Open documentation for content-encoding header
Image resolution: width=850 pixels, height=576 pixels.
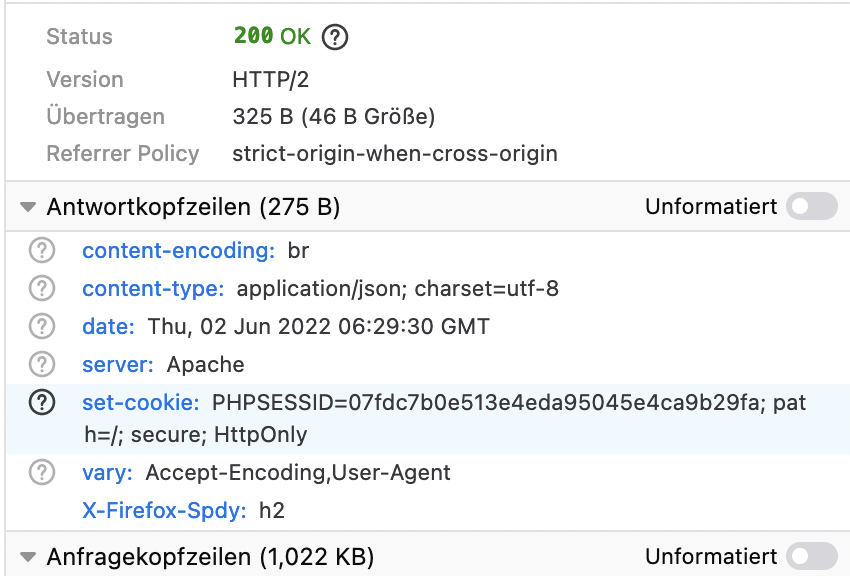click(177, 251)
